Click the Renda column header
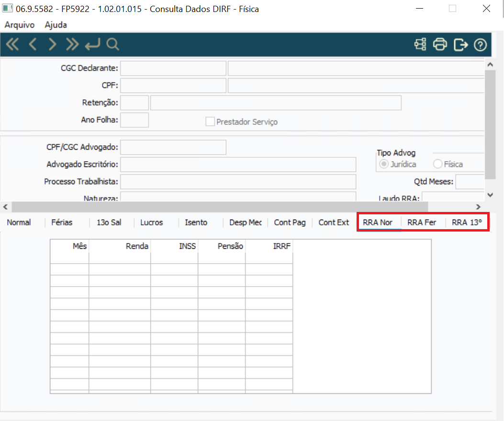The image size is (504, 421). [x=120, y=246]
